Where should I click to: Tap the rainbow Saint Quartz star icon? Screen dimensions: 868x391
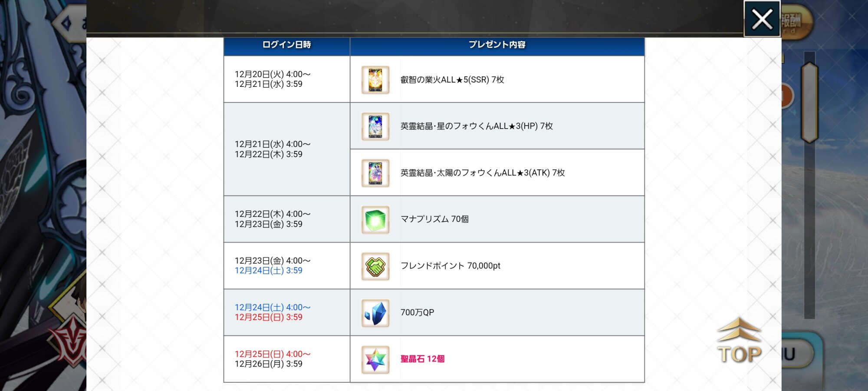(375, 359)
